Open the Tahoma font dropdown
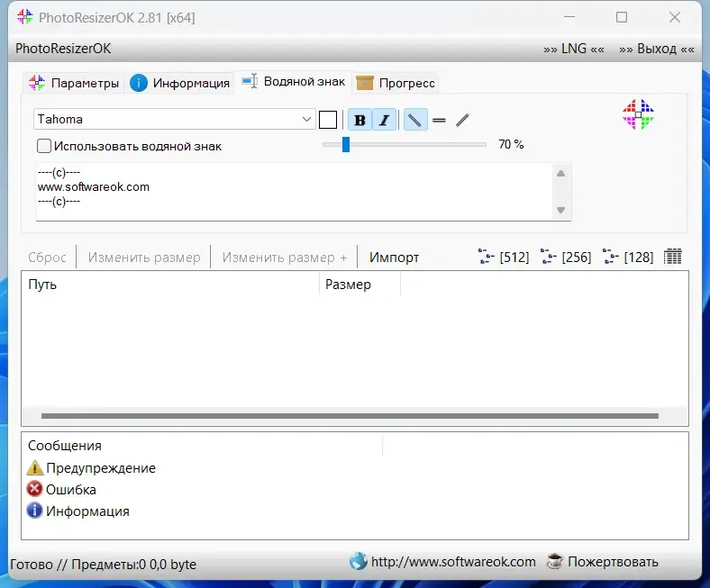This screenshot has width=710, height=588. [174, 119]
